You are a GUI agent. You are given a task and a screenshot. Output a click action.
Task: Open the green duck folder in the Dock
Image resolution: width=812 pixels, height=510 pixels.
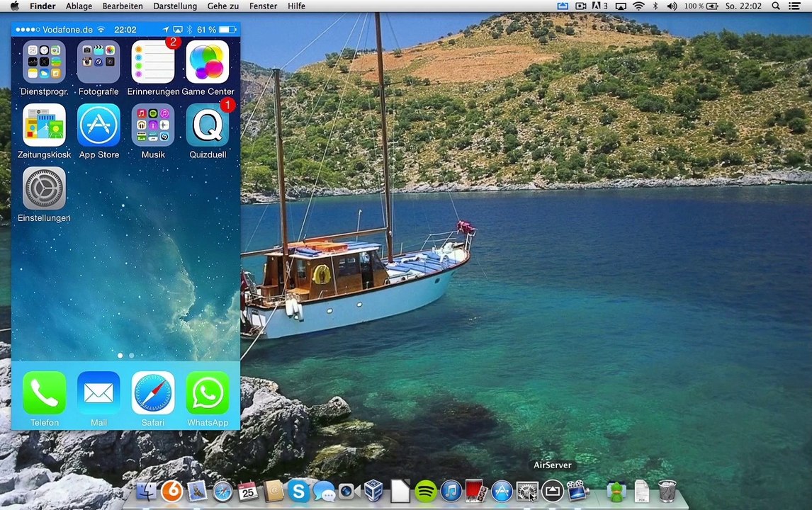(x=616, y=491)
